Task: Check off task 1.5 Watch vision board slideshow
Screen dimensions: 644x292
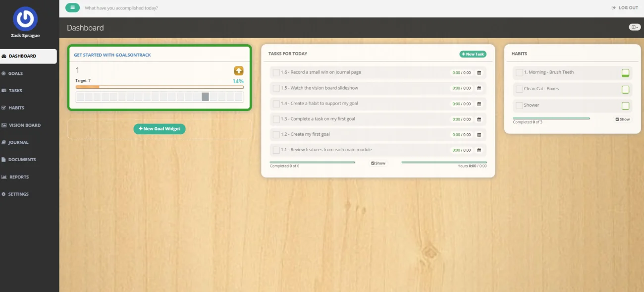Action: click(276, 88)
